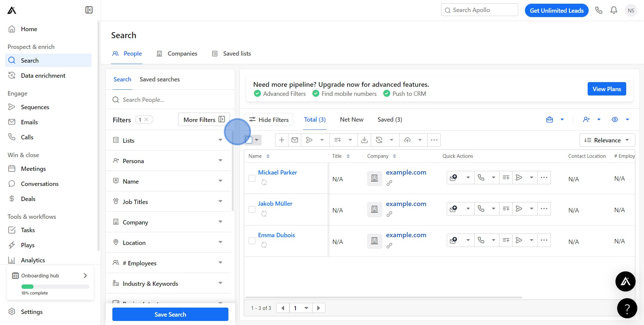The height and width of the screenshot is (325, 644).
Task: Switch to the Saved (3) tab
Action: click(390, 120)
